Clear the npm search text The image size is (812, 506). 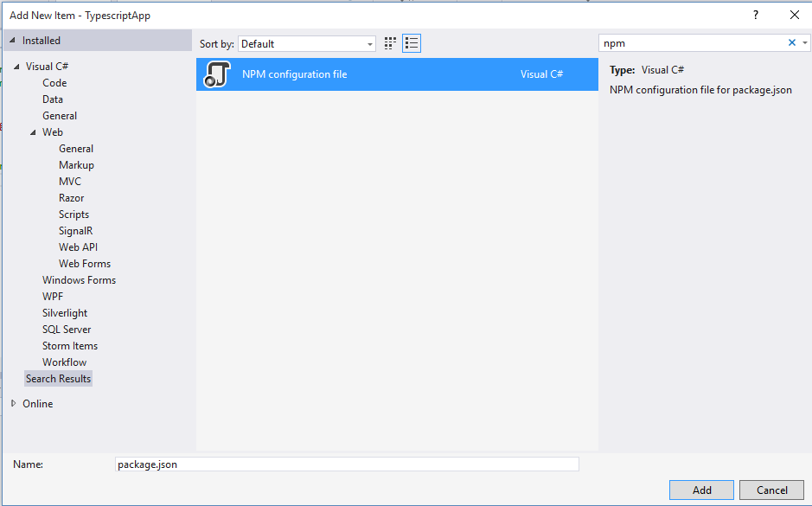pos(791,42)
